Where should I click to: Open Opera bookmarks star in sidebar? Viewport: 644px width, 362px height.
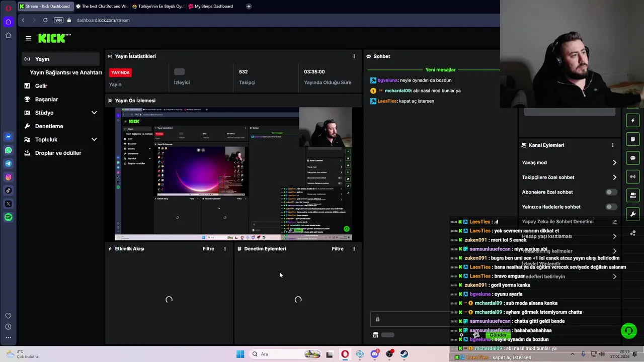pyautogui.click(x=8, y=35)
